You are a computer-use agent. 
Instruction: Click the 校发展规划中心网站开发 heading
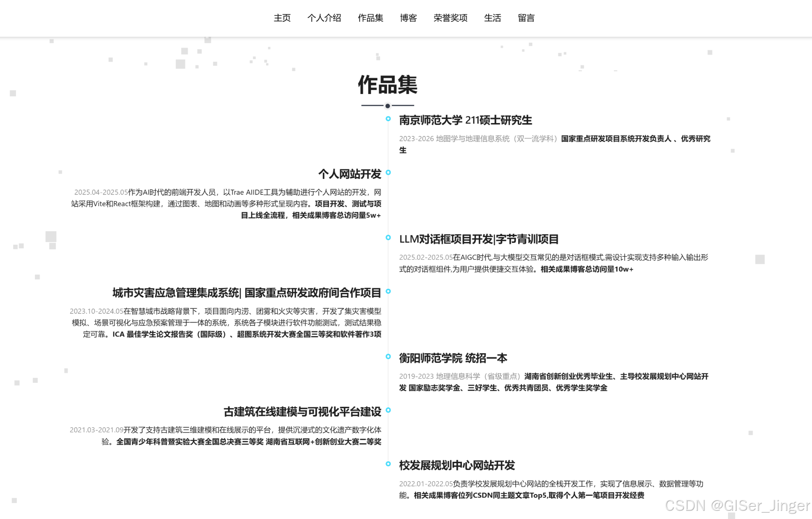pyautogui.click(x=457, y=465)
